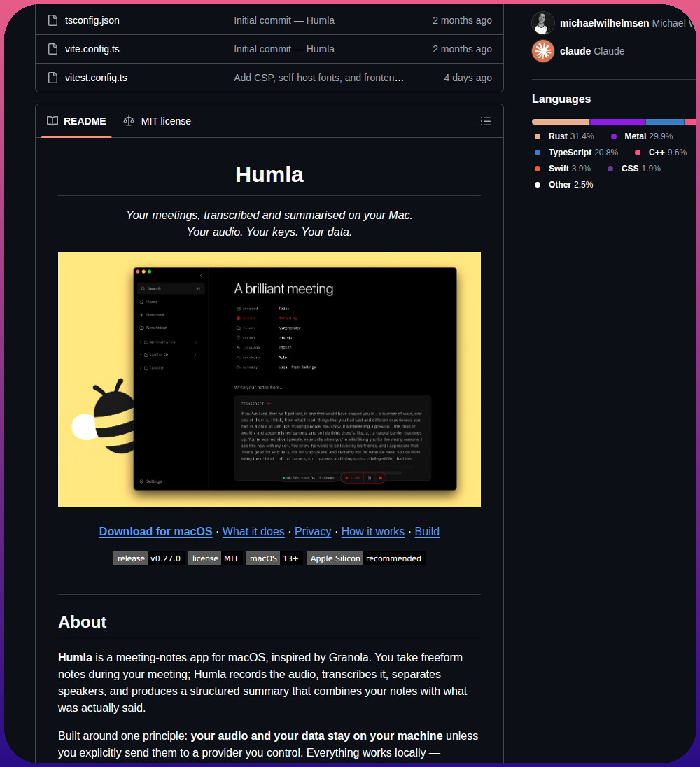Click the purple Metal segment of language bar
Image resolution: width=700 pixels, height=767 pixels.
pos(617,122)
